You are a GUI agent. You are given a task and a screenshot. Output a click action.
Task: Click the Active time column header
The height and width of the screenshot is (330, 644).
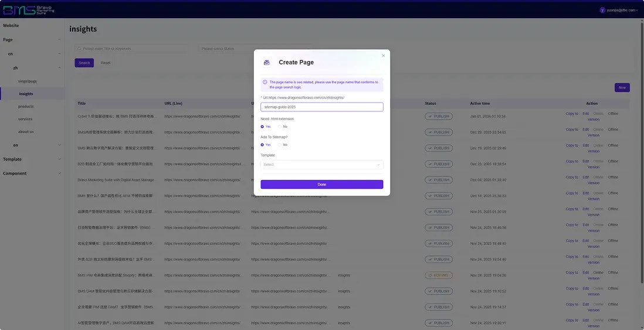pyautogui.click(x=480, y=103)
